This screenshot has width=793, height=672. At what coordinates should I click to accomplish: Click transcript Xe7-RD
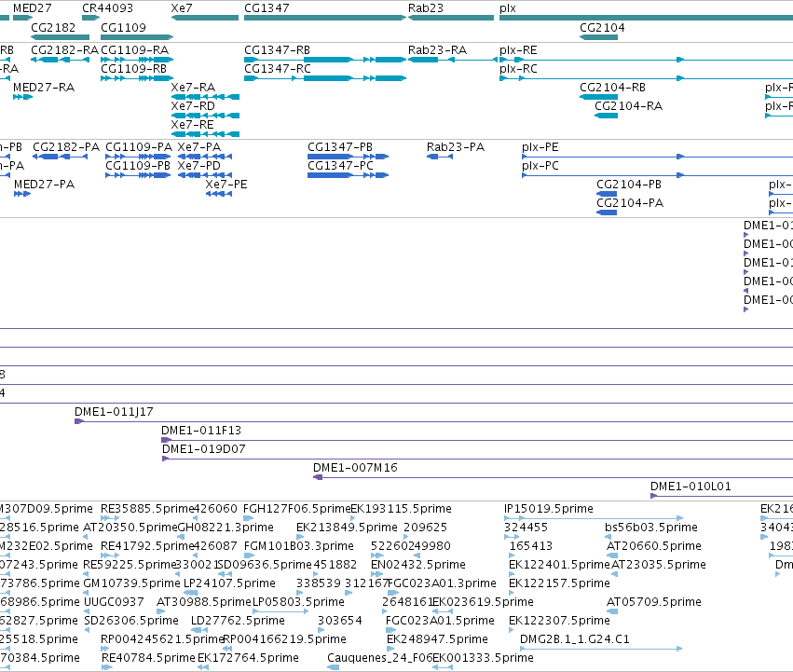pos(205,116)
